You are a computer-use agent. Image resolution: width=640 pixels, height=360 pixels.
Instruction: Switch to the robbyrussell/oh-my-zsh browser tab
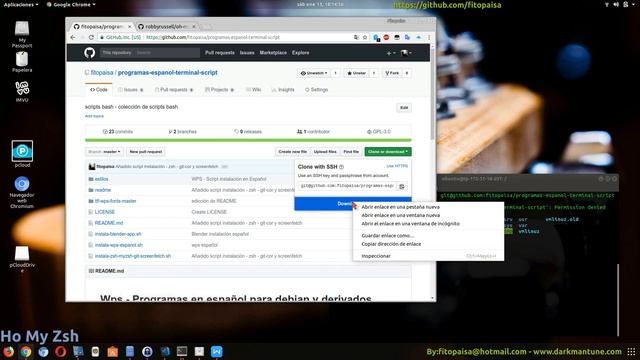(167, 27)
